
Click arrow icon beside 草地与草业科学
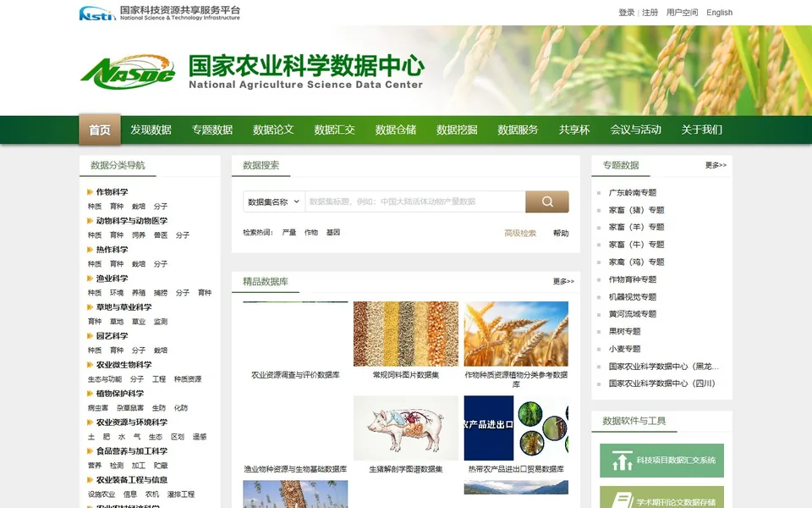(x=91, y=306)
